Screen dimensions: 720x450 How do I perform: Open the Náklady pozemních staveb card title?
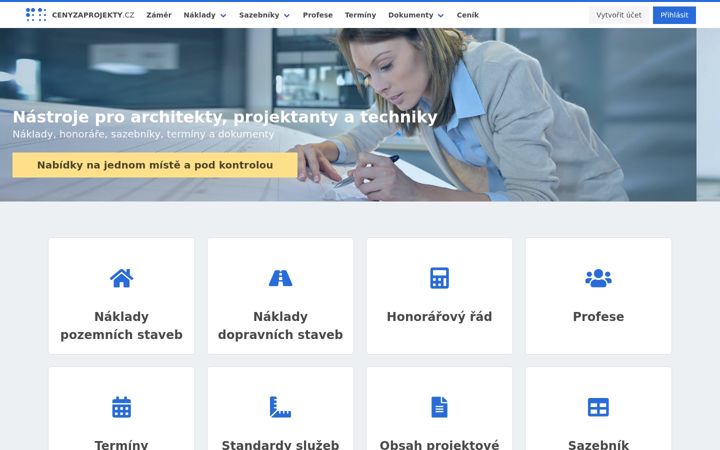(x=121, y=326)
